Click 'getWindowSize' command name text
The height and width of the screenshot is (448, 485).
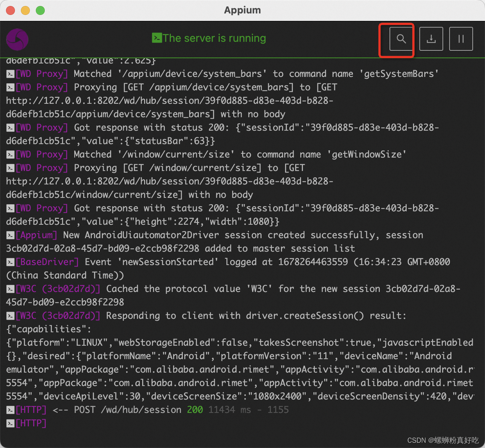367,155
